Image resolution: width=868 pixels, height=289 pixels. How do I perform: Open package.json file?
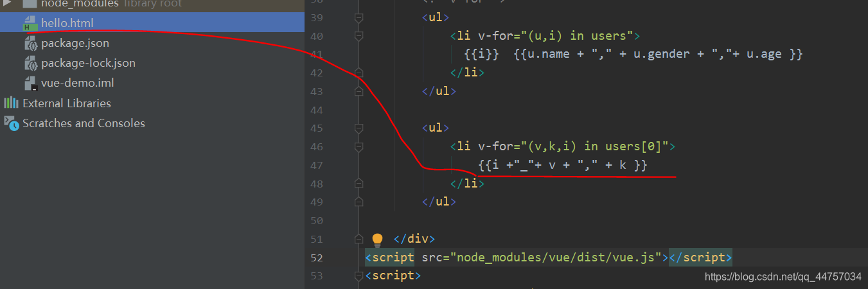[x=75, y=43]
